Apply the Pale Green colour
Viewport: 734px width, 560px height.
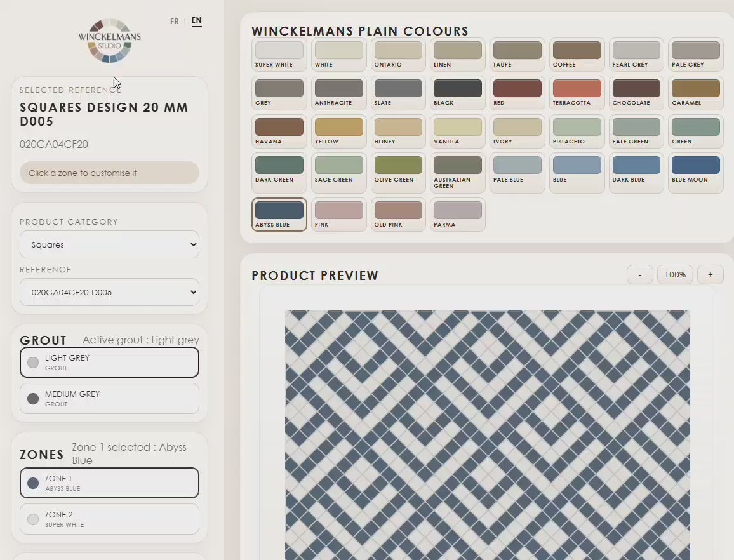636,131
